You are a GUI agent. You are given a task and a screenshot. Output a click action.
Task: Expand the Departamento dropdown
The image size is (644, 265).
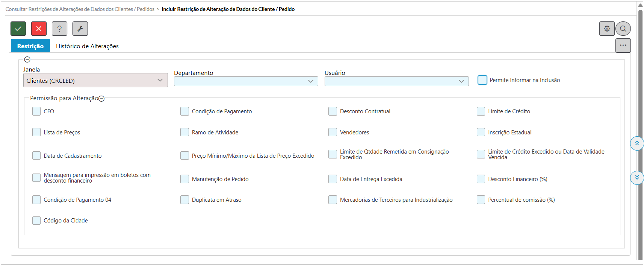click(x=246, y=81)
